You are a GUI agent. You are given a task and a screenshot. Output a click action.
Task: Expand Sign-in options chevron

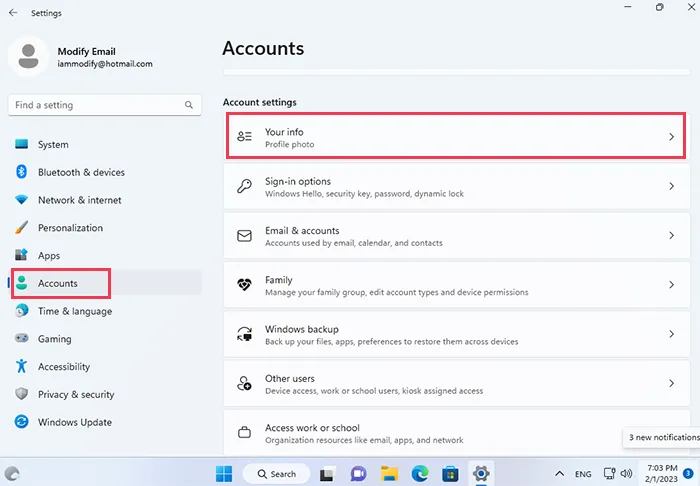671,186
